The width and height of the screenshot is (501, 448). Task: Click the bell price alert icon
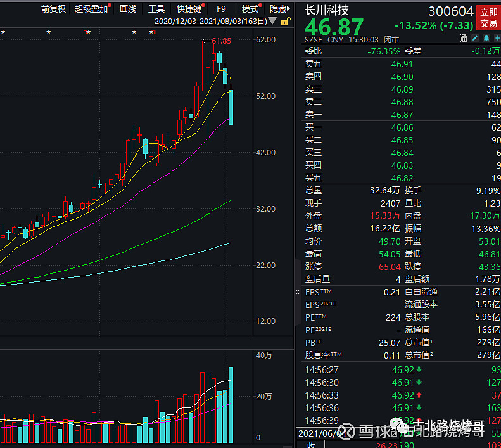(486, 39)
